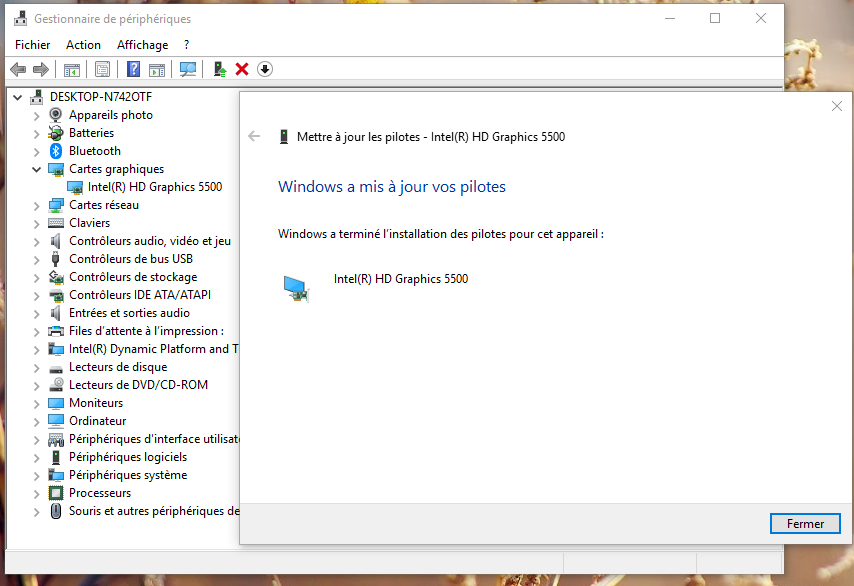Expand the Batteries category
This screenshot has height=586, width=854.
36,133
